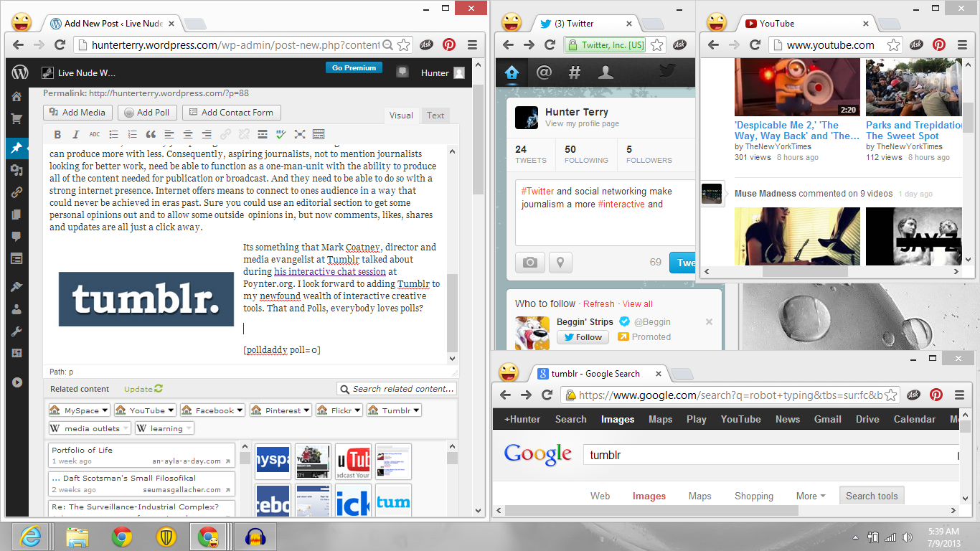
Task: Expand the More menu in Google search
Action: click(x=810, y=496)
